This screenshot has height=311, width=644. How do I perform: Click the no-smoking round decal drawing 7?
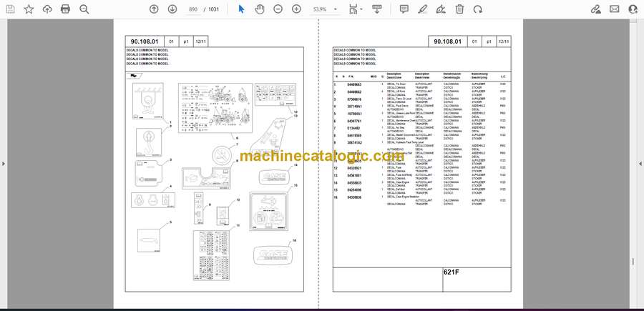pos(222,157)
